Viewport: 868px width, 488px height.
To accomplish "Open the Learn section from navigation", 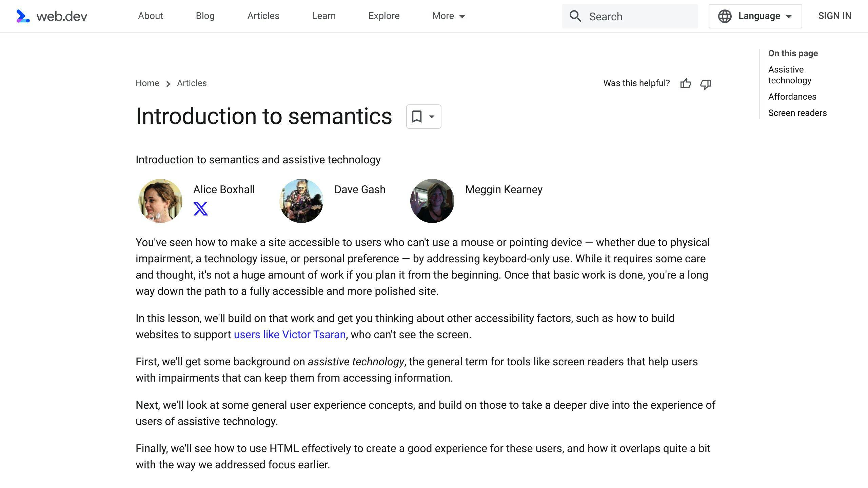I will pos(323,16).
